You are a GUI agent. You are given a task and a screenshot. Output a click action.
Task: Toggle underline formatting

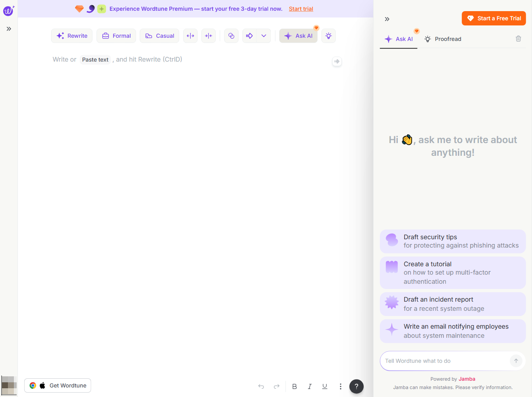tap(325, 386)
